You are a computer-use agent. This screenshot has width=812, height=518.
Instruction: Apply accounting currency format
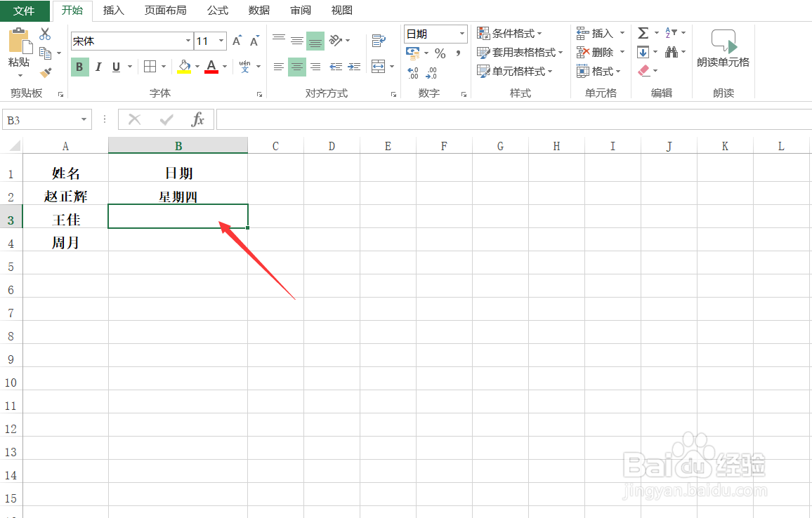(413, 53)
